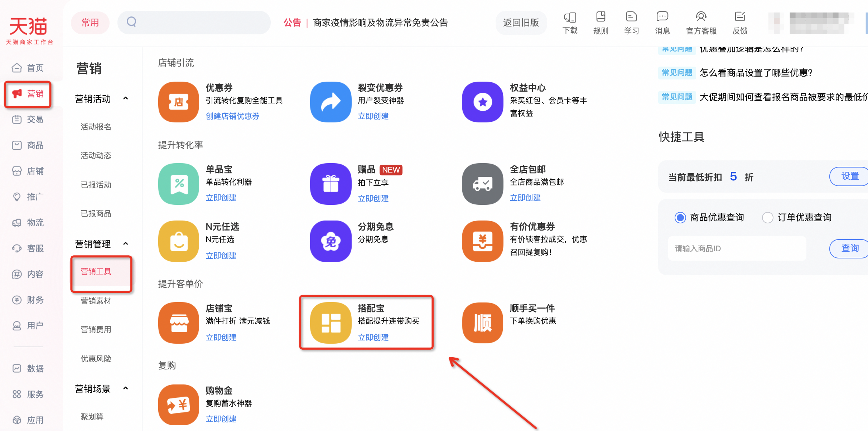Open the 消息 messages icon

click(x=662, y=17)
